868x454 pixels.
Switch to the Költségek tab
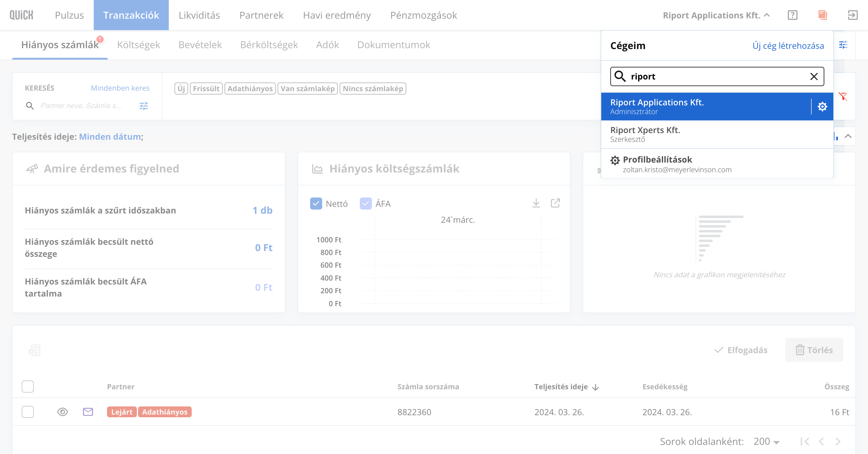pos(139,45)
